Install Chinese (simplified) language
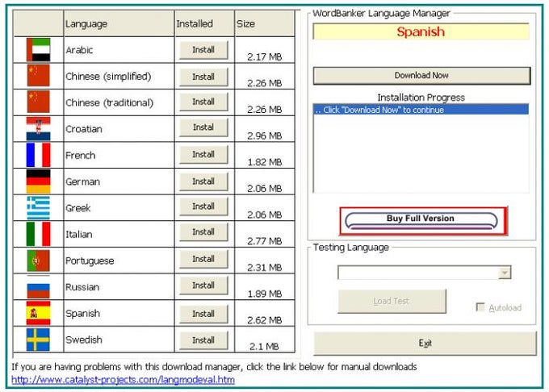 [203, 77]
